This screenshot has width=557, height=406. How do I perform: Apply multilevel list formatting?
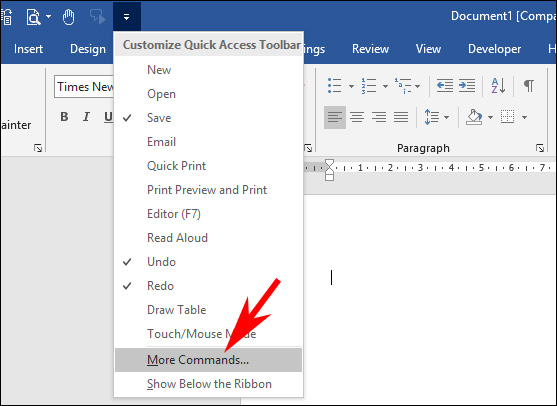pyautogui.click(x=403, y=86)
